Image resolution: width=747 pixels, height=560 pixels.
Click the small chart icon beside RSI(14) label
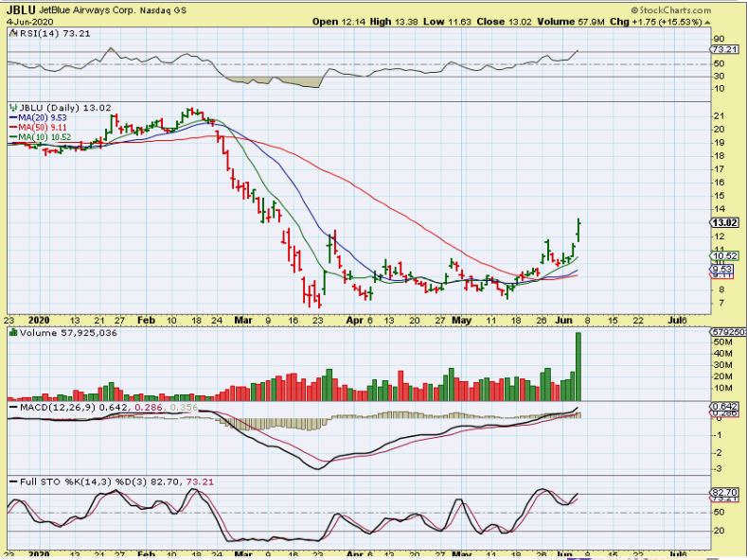tap(13, 33)
